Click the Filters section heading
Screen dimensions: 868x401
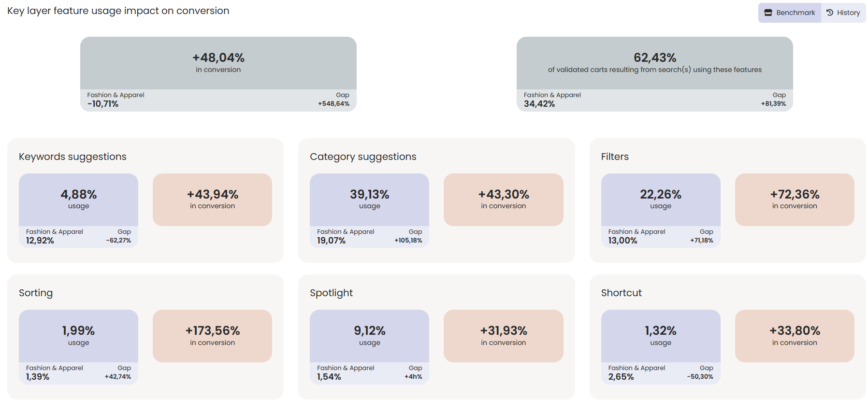[x=615, y=157]
